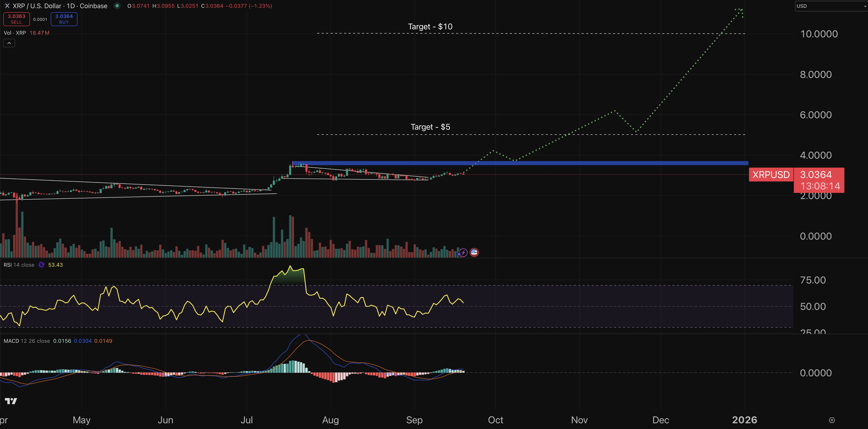Click the BUY 3.0364 button
The width and height of the screenshot is (868, 429).
click(x=64, y=19)
